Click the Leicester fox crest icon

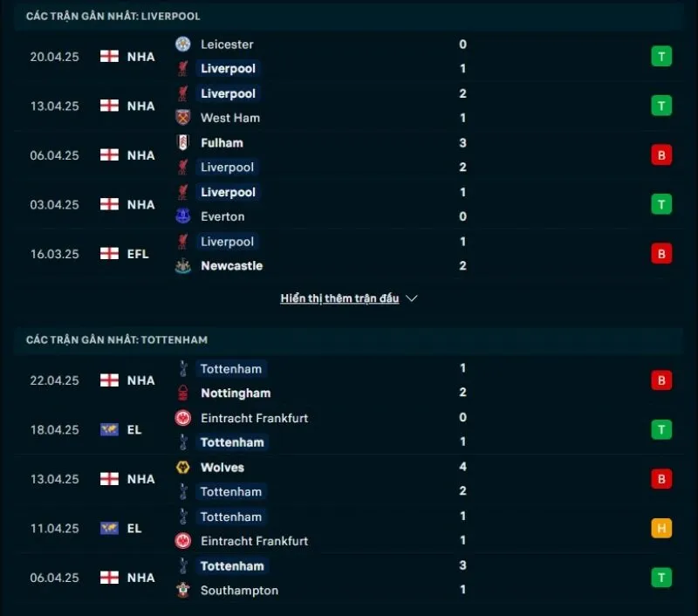point(183,44)
